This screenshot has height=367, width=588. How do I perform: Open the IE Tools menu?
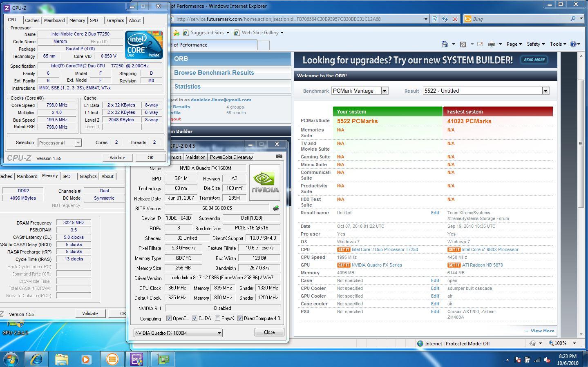(558, 44)
